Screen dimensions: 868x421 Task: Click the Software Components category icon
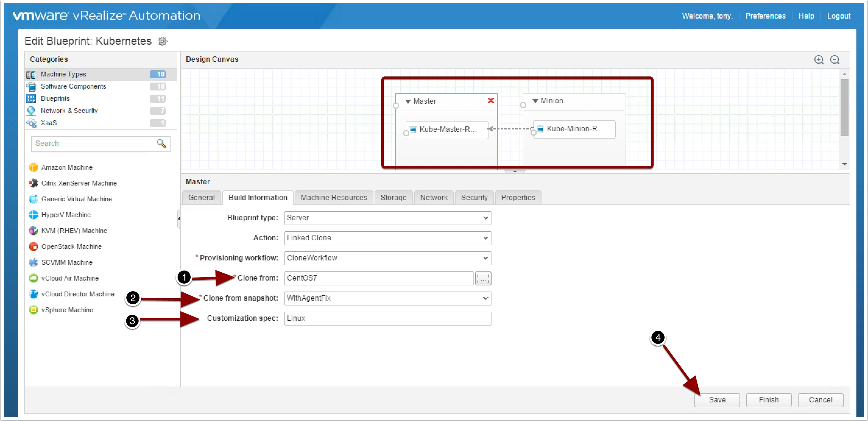[31, 87]
